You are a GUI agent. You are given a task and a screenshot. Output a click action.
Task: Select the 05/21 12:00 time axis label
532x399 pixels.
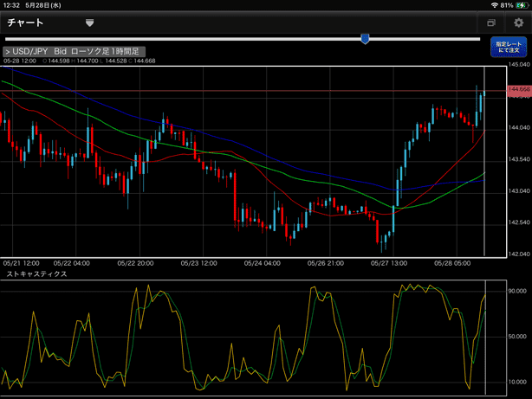pyautogui.click(x=21, y=263)
